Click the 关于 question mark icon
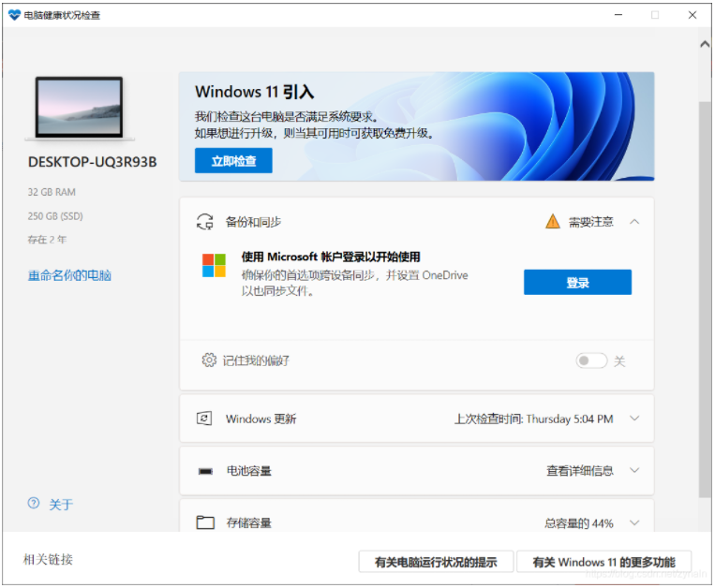Viewport: 715px width, 588px height. tap(35, 504)
